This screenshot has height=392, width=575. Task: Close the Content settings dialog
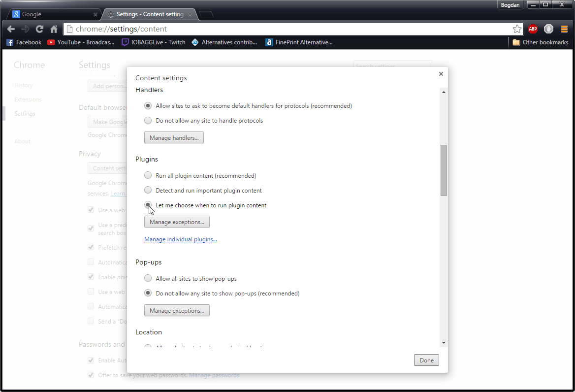point(441,74)
